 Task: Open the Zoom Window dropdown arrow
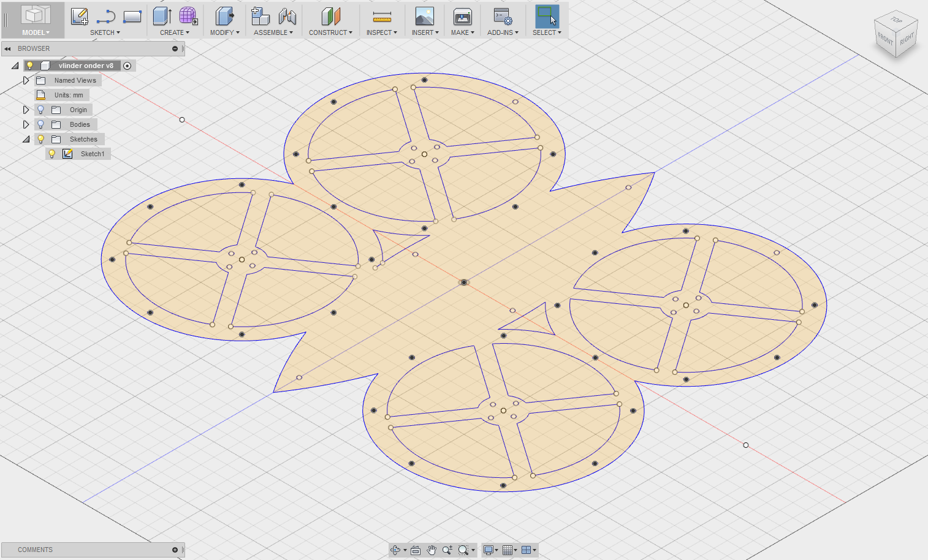pyautogui.click(x=473, y=550)
